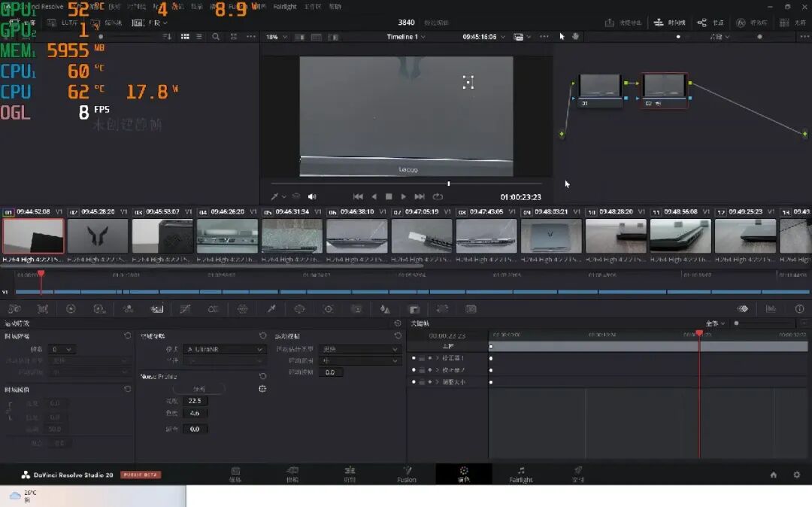Switch to the Deliver page
The image size is (812, 507).
(x=578, y=475)
